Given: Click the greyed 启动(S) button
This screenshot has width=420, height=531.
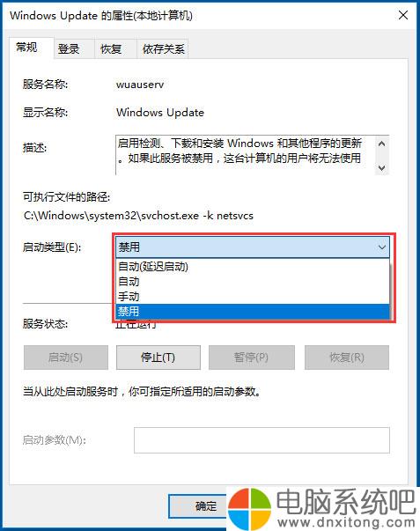Looking at the screenshot, I should pyautogui.click(x=66, y=358).
